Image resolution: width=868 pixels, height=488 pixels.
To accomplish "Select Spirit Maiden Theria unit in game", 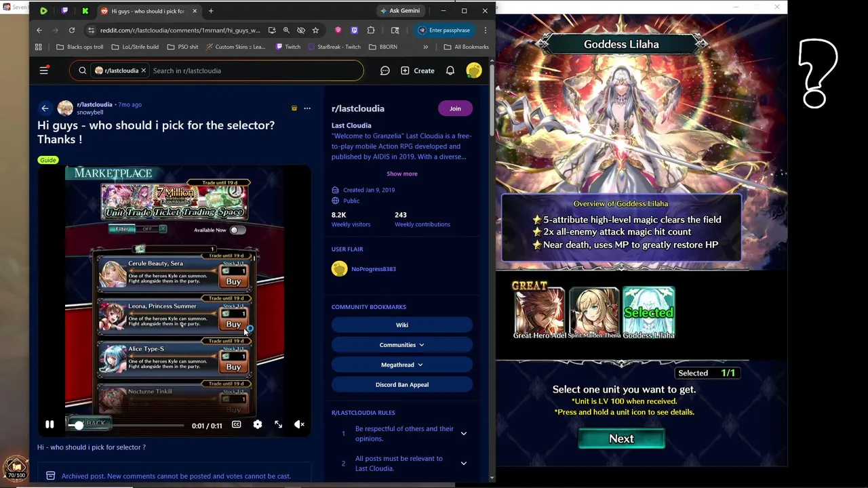I will click(594, 312).
